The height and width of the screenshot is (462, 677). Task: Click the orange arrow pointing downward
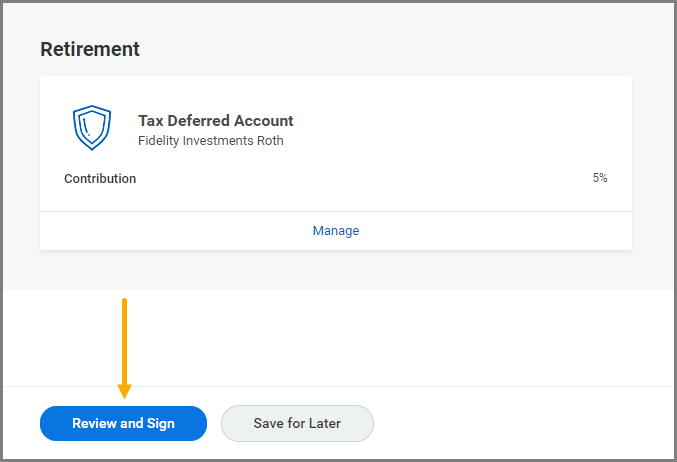[x=124, y=345]
